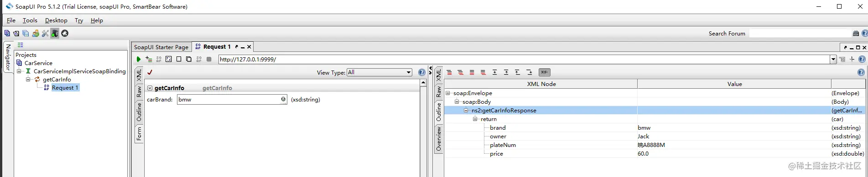Viewport: 868px width, 177px height.
Task: Collapse CarServiceImplServiceSoapBinding tree node
Action: click(19, 71)
